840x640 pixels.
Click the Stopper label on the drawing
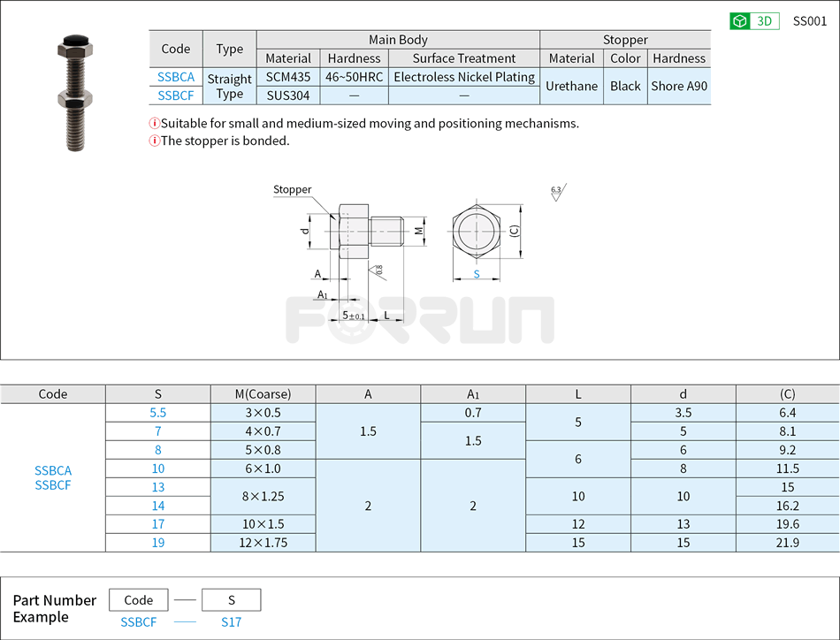tap(292, 189)
